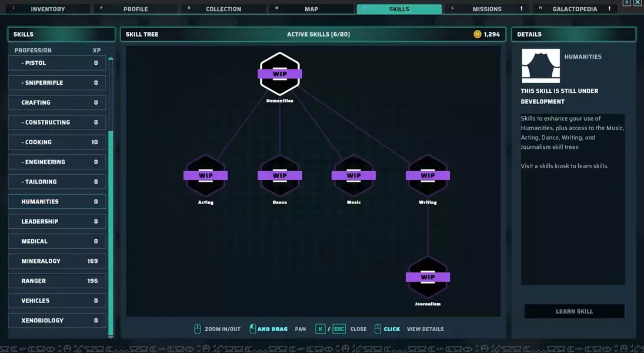Screen dimensions: 644x353
Task: Select the Leadership profession
Action: (x=57, y=221)
